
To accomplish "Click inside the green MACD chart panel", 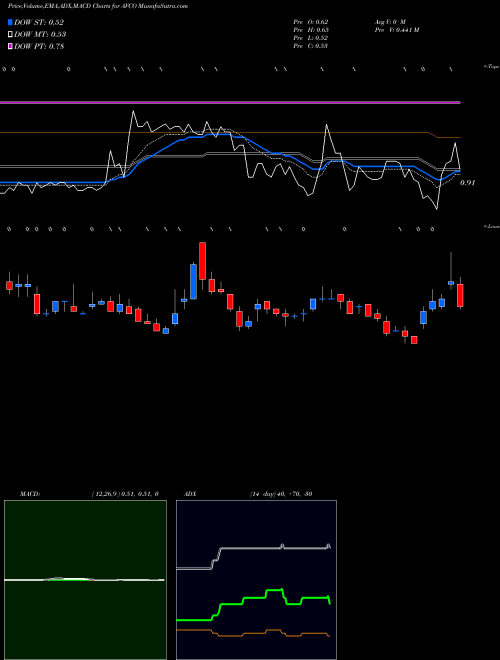I will pos(85,580).
